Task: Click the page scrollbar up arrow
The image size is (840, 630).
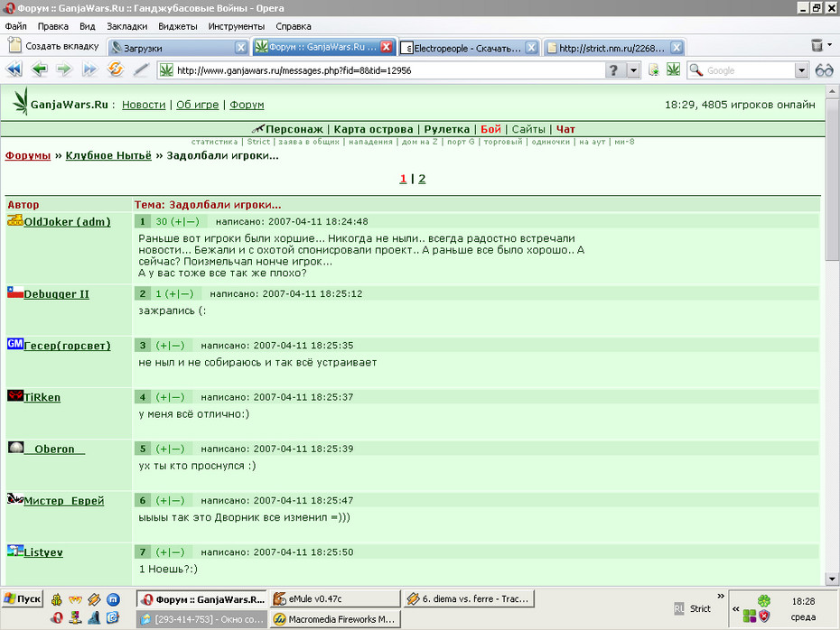Action: 832,91
